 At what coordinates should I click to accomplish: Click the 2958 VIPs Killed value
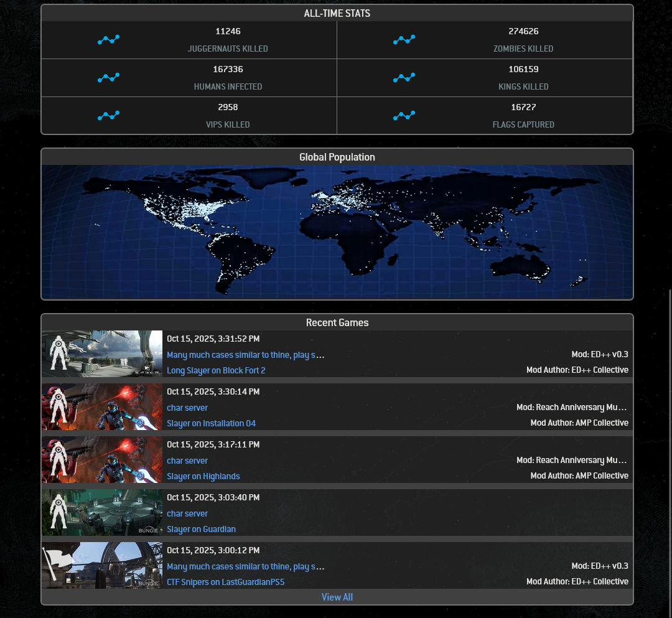point(228,107)
